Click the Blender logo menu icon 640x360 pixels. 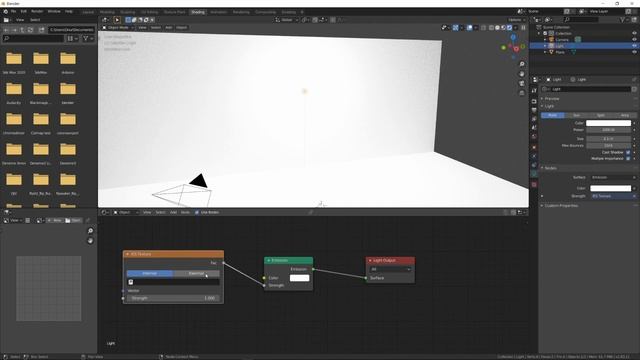coord(6,11)
